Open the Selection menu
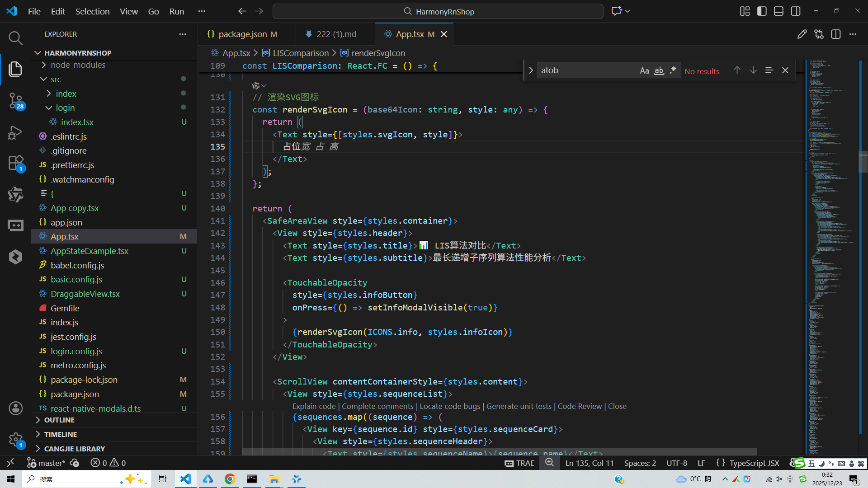Viewport: 868px width, 488px height. (x=92, y=11)
